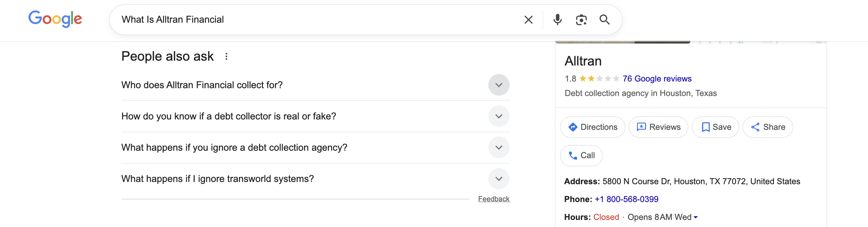Screen dimensions: 868x227
Task: Open Google Lens camera search icon
Action: pos(581,20)
